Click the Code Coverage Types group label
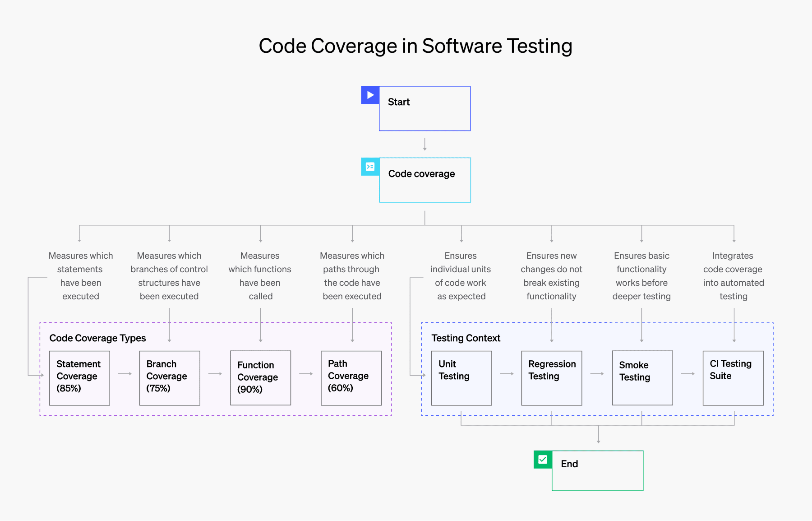The image size is (812, 521). [x=97, y=338]
